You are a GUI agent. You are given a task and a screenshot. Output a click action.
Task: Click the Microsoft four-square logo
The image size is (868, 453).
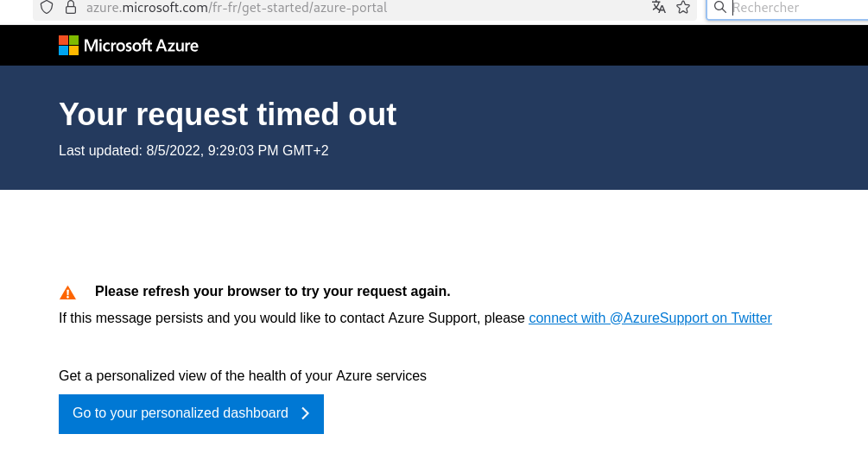tap(69, 45)
